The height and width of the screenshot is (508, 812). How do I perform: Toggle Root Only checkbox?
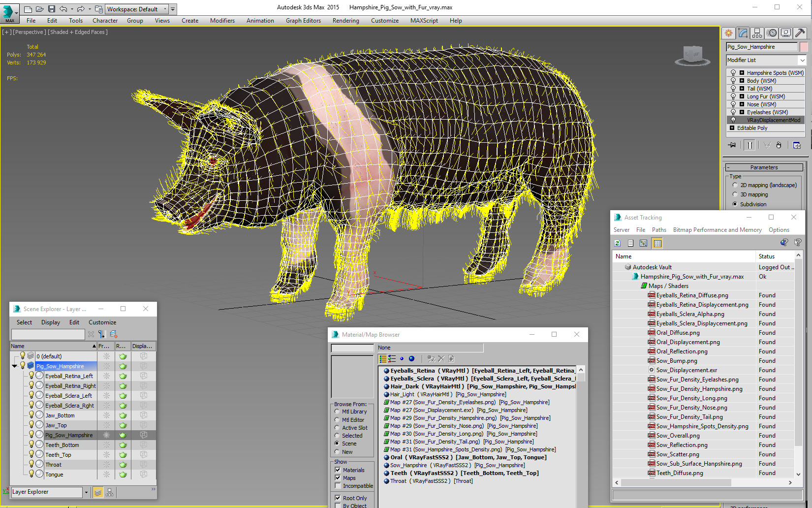click(x=338, y=498)
